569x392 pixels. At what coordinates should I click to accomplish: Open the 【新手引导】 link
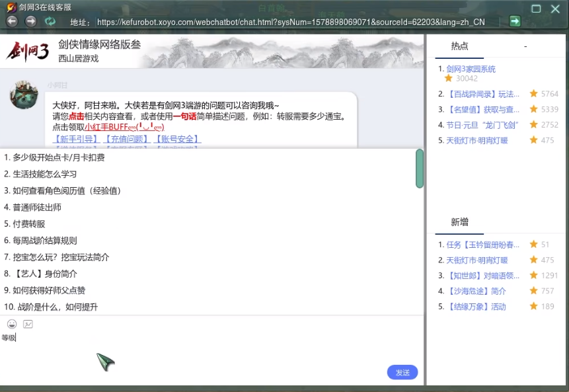point(77,139)
